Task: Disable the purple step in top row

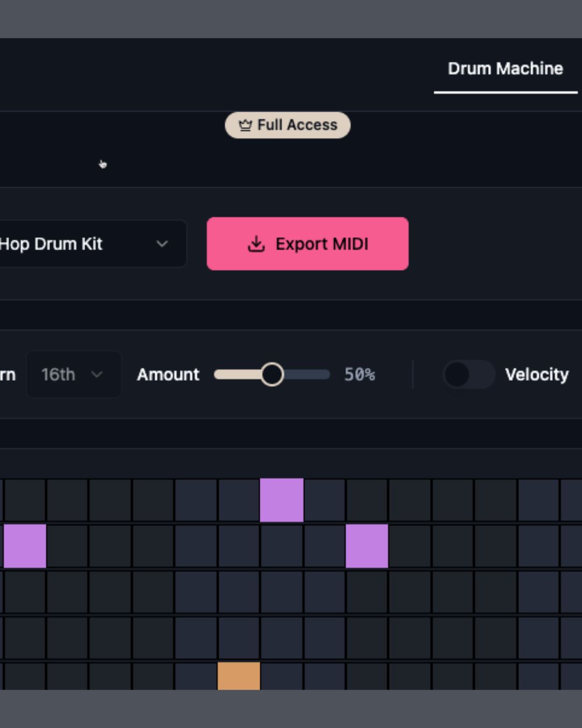Action: (x=281, y=500)
